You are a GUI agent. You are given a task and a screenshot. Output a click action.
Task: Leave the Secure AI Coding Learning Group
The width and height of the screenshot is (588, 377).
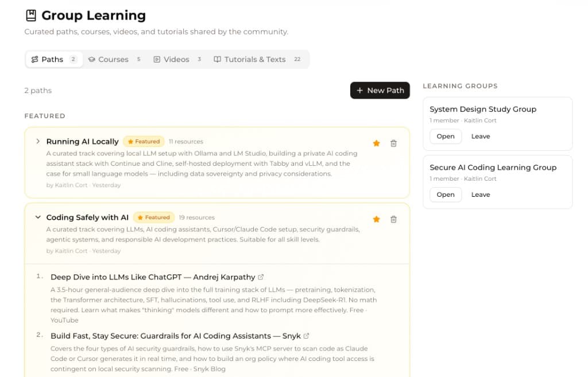click(x=481, y=194)
